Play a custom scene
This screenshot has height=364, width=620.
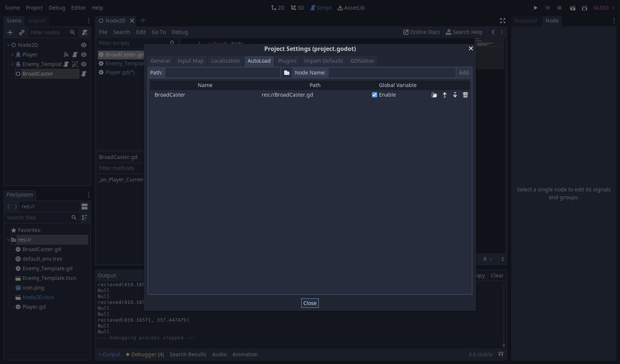point(585,8)
